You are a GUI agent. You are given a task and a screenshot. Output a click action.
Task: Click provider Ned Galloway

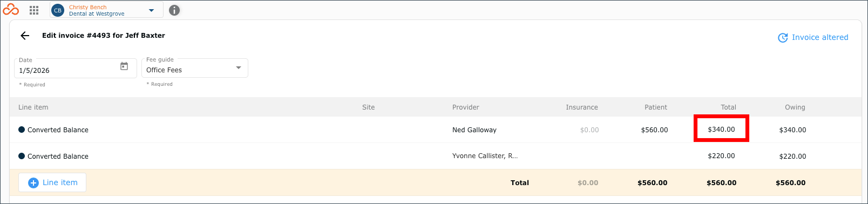(x=474, y=130)
